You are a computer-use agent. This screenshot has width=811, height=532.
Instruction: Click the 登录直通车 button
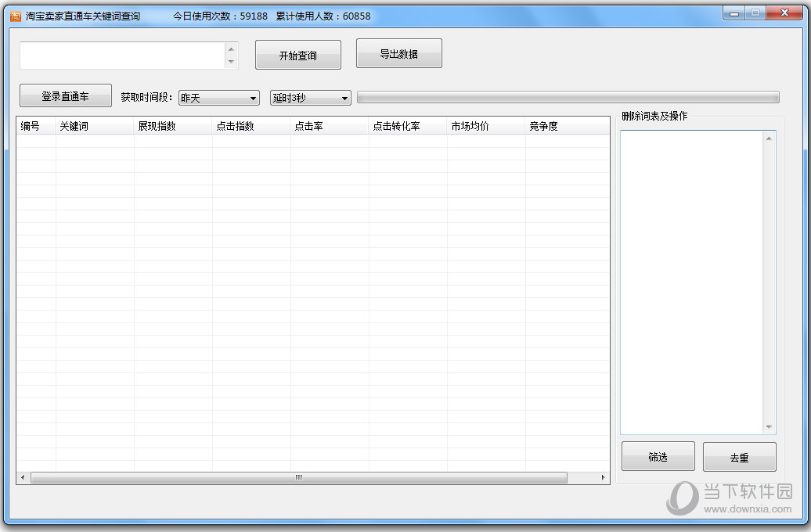[x=66, y=95]
